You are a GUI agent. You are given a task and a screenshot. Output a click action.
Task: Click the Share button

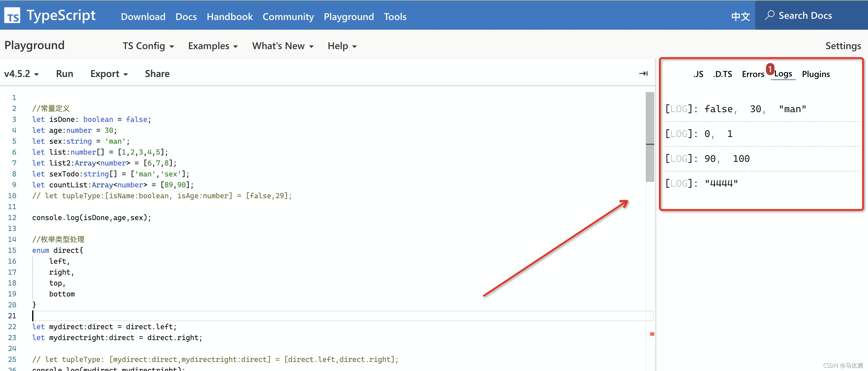coord(157,74)
